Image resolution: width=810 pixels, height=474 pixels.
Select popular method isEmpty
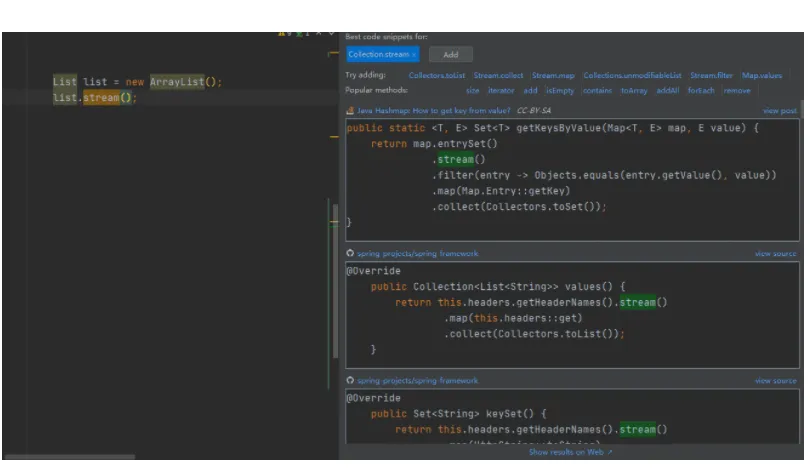pos(560,90)
